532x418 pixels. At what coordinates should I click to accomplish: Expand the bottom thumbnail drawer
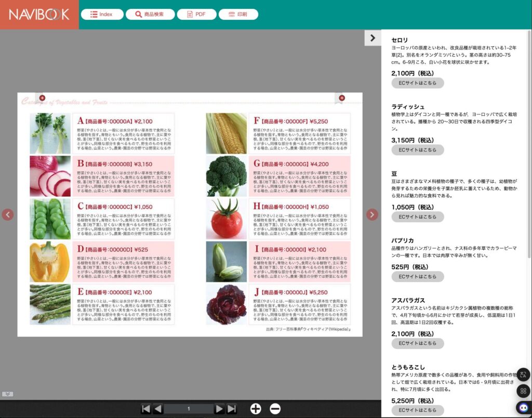point(7,394)
